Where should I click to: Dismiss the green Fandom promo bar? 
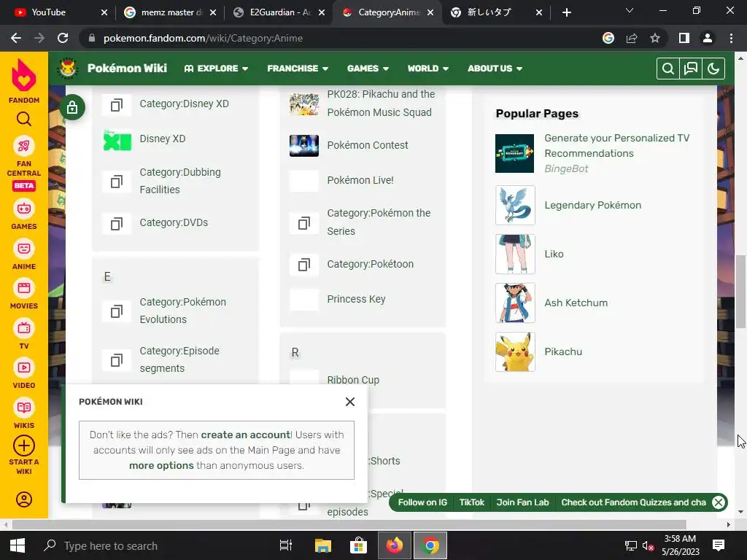[719, 502]
